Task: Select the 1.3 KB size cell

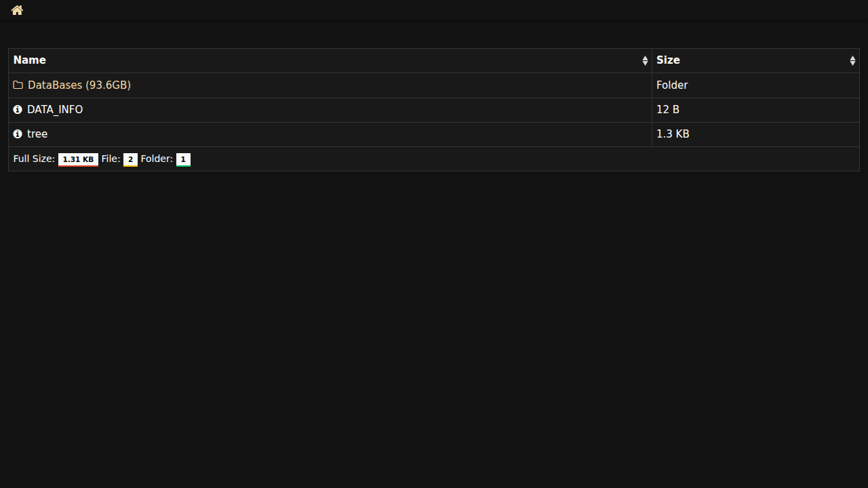Action: [673, 134]
